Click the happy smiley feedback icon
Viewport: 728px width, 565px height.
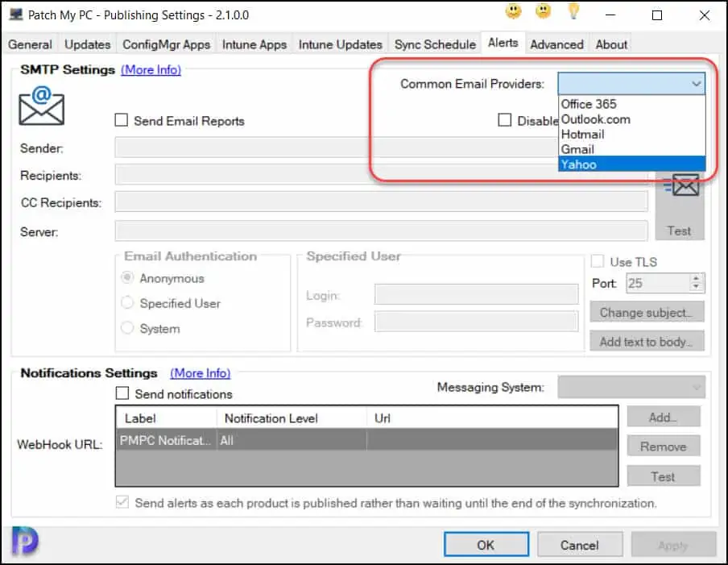click(x=513, y=11)
